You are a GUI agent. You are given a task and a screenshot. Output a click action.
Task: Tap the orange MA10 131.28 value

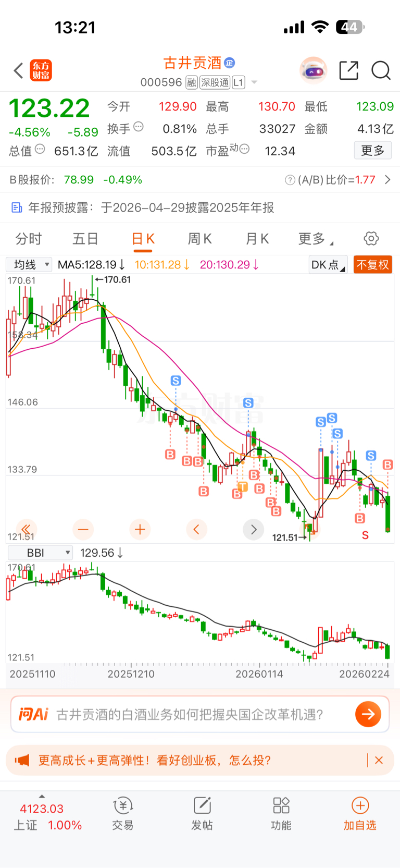point(162,265)
